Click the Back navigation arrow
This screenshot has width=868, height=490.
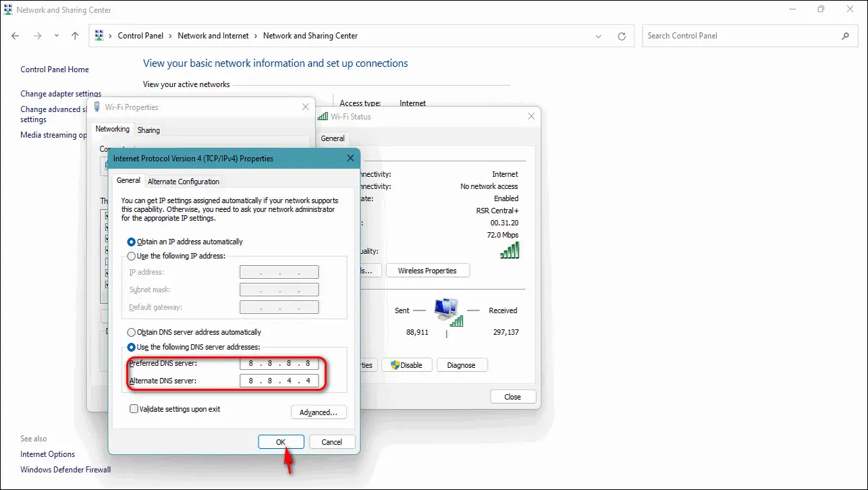(x=15, y=36)
